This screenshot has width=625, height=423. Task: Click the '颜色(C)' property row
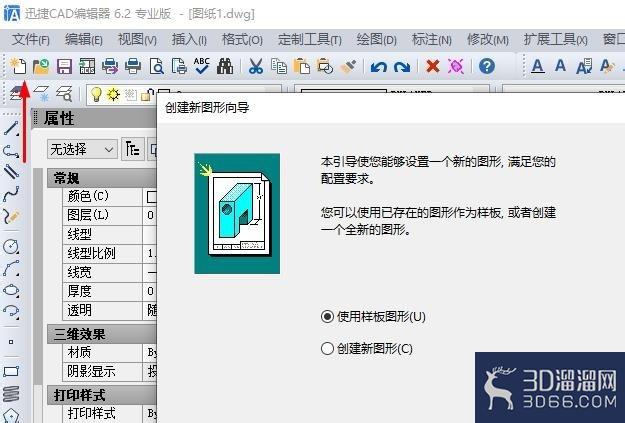[x=110, y=197]
